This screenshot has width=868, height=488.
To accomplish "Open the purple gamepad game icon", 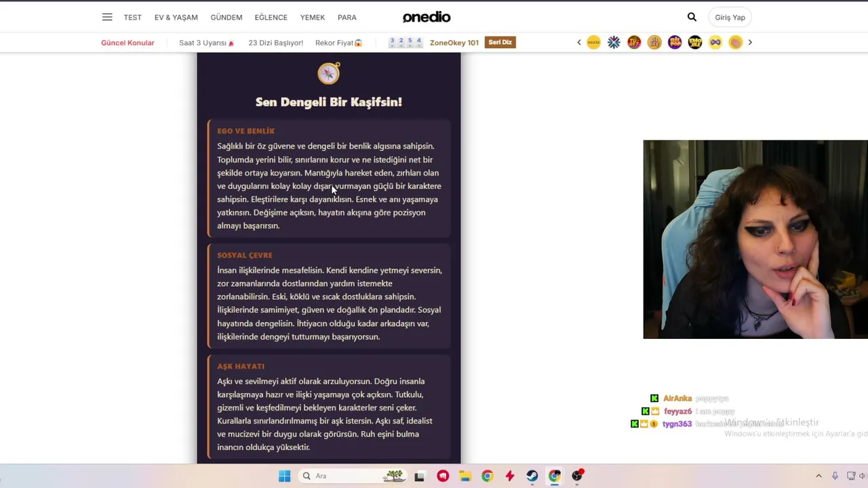I will [715, 42].
